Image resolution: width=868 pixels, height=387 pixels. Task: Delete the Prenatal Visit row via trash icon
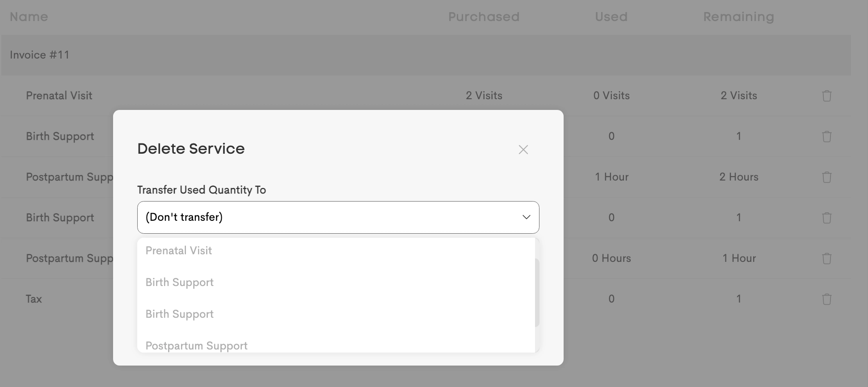pos(826,96)
